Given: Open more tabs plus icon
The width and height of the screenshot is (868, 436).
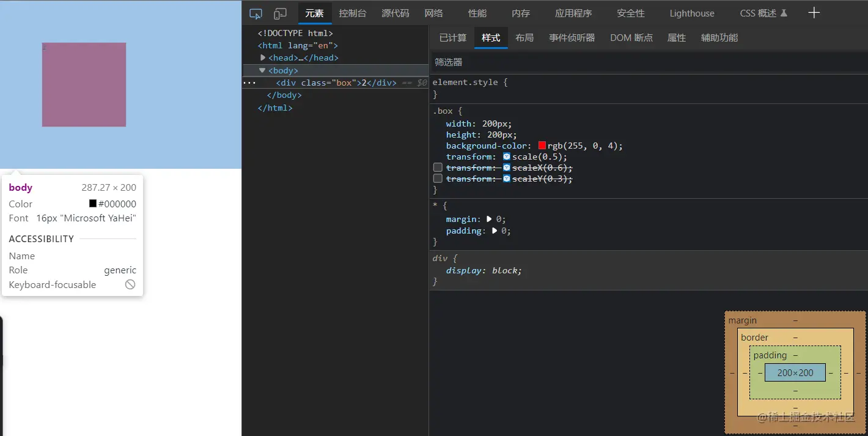Looking at the screenshot, I should [814, 13].
